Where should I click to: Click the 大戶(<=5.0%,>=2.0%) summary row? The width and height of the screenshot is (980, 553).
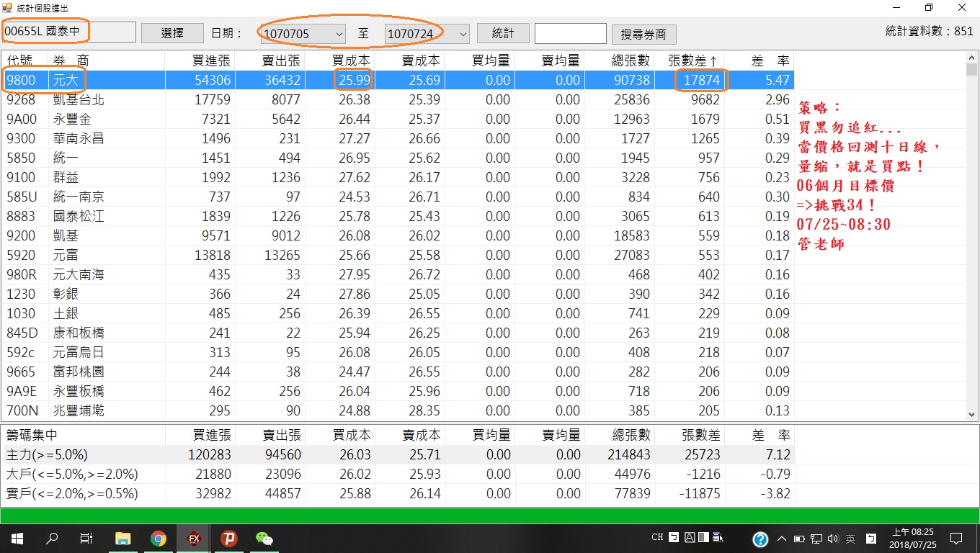(x=398, y=474)
